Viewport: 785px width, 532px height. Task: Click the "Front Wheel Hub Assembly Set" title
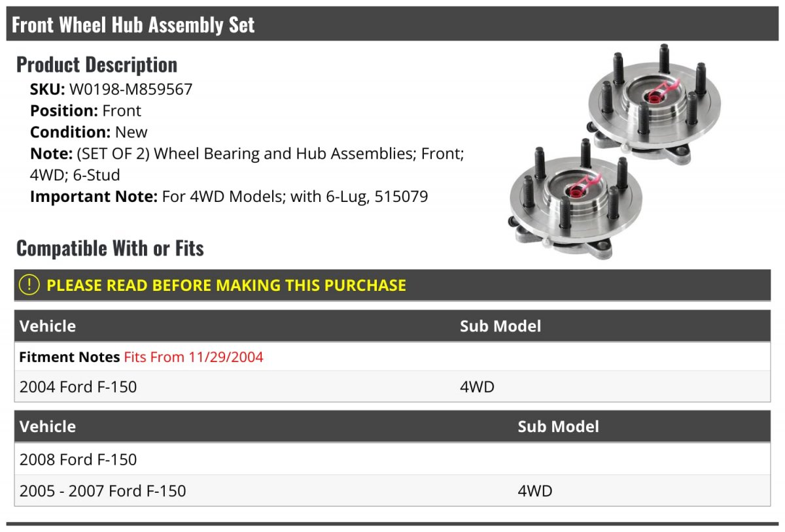[x=133, y=25]
